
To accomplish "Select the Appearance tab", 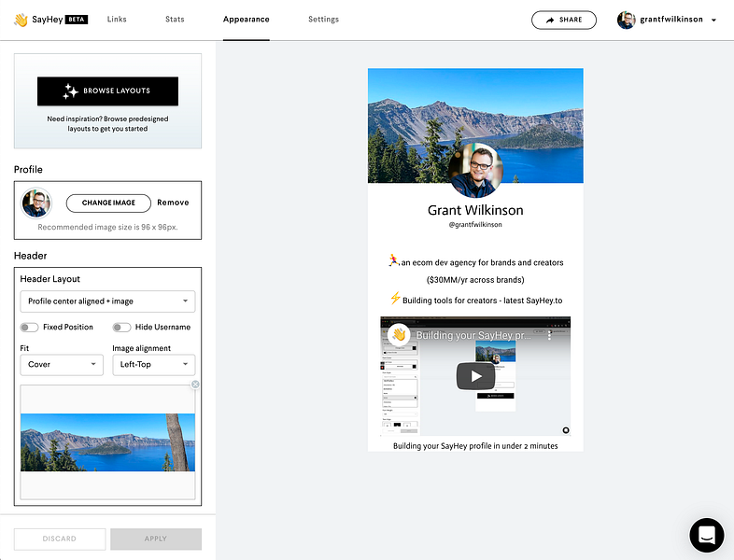I will coord(247,20).
